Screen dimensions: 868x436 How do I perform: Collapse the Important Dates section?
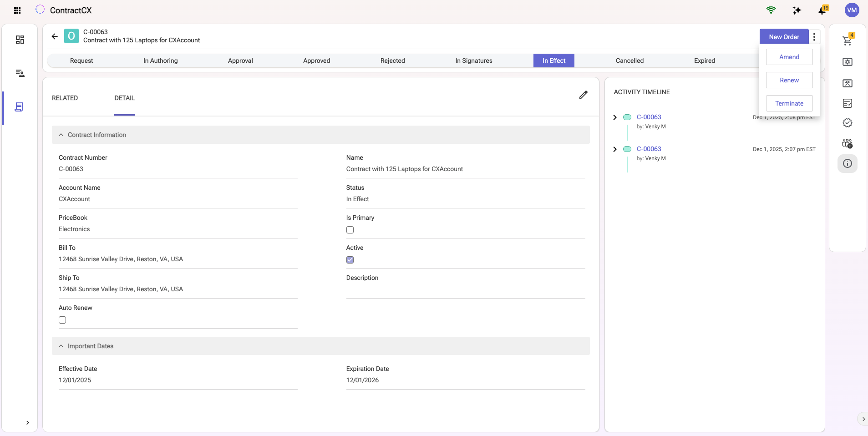(x=61, y=346)
